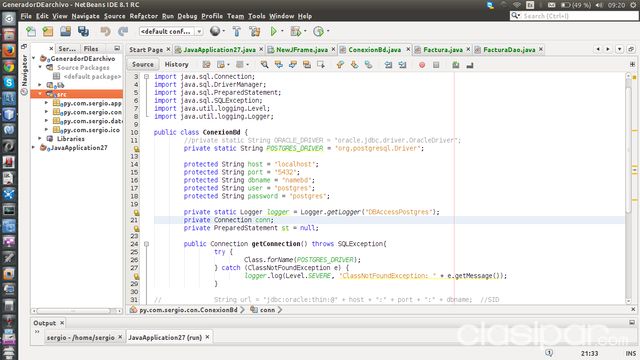Click the Save All toolbar icon

(83, 31)
